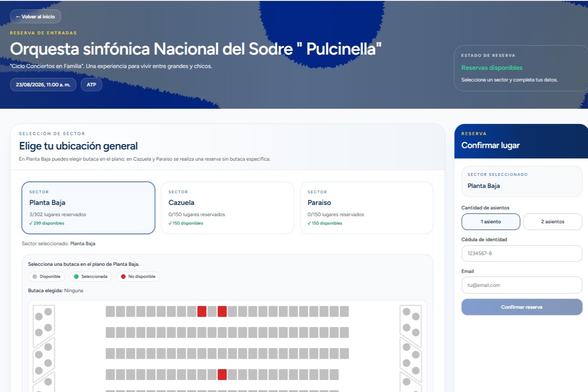Click the text 299 disponibles
This screenshot has width=588, height=392.
(x=47, y=223)
